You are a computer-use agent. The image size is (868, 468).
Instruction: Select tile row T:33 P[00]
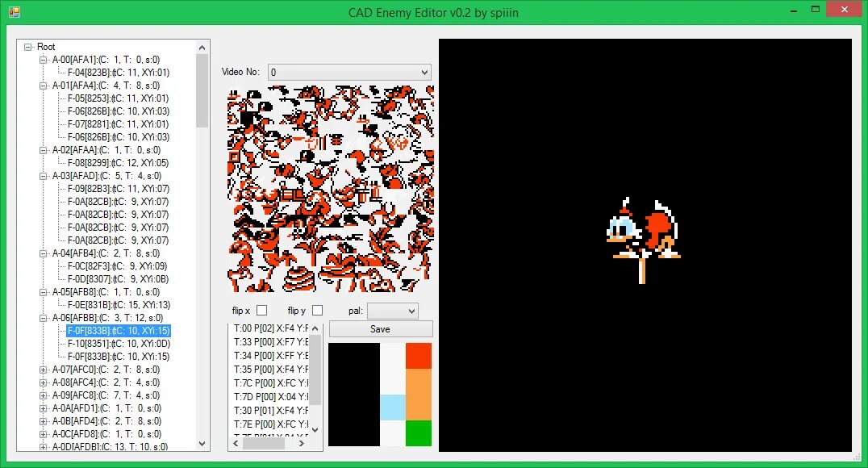coord(270,342)
